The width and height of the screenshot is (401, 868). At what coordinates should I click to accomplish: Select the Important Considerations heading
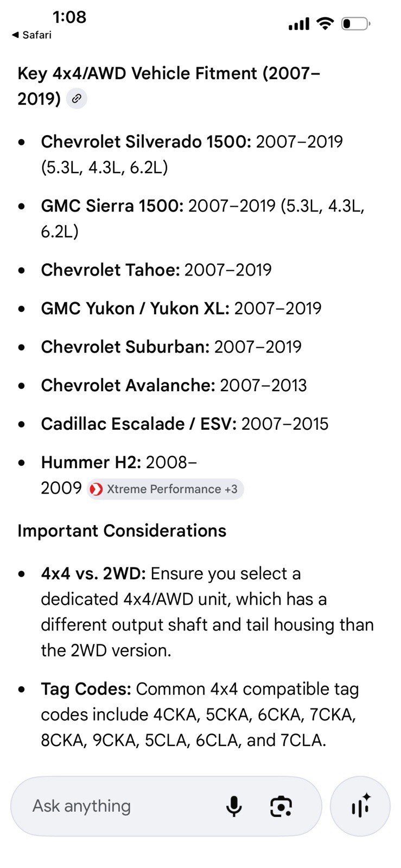point(122,531)
